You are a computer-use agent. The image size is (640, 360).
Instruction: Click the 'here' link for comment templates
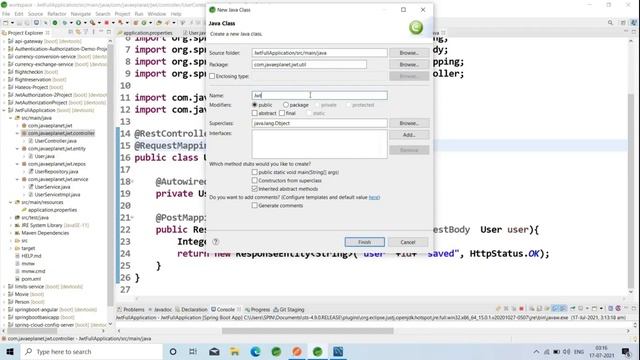click(374, 197)
